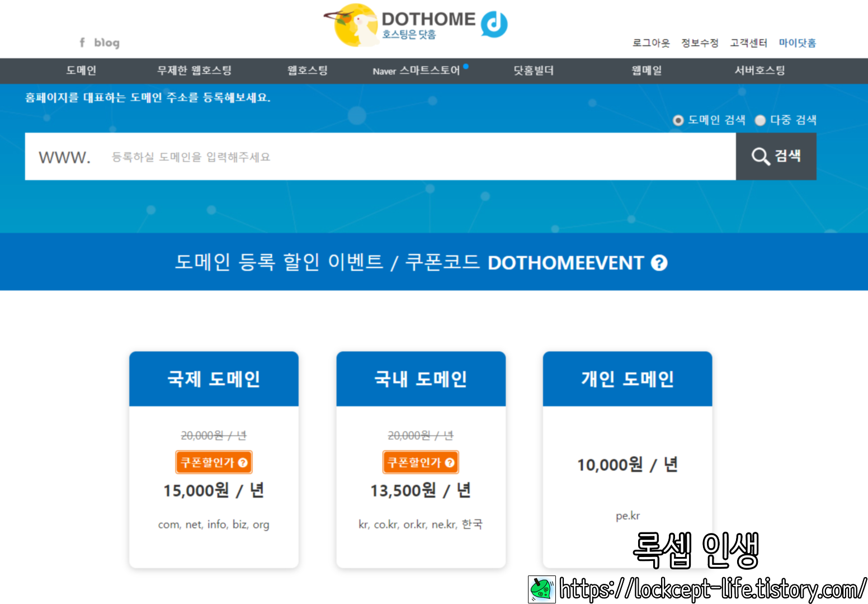Viewport: 868px width, 604px height.
Task: Click 'kr, co.kr, or.kr, ne.kr, 한국' text
Action: point(421,524)
